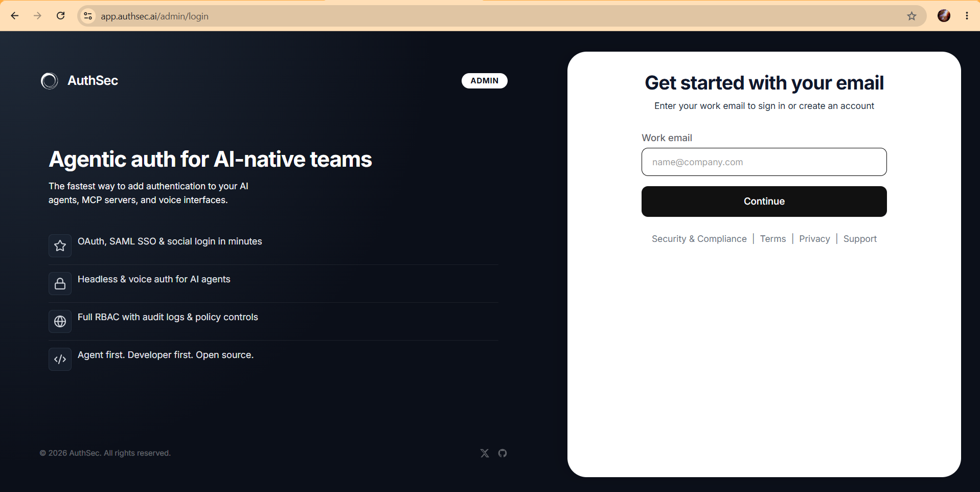Click the 'Enter your work email to sign in' subtitle
Image resolution: width=980 pixels, height=492 pixels.
(764, 106)
